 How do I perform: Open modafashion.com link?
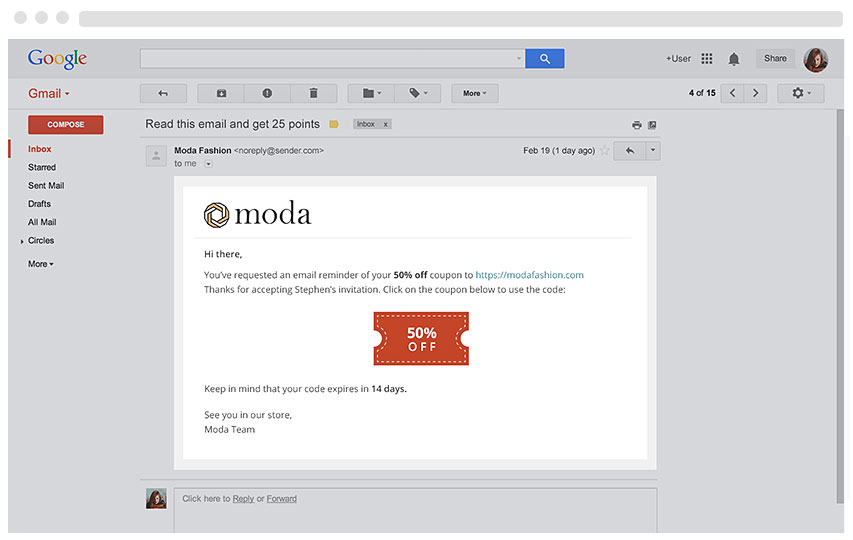click(x=529, y=275)
